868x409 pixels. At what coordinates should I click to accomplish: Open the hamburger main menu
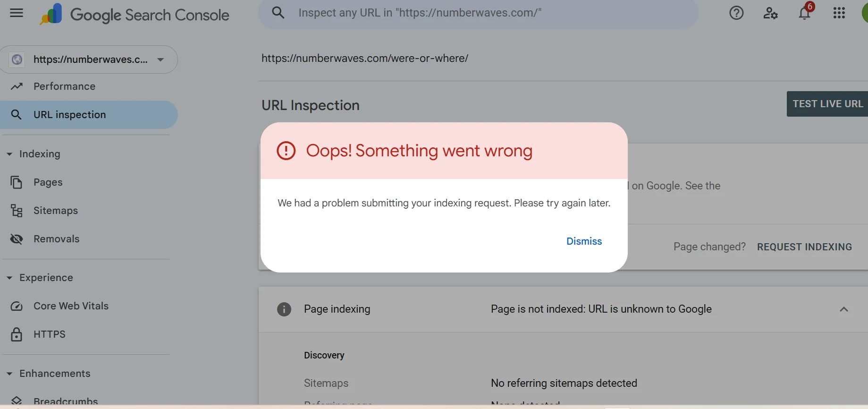click(x=17, y=13)
